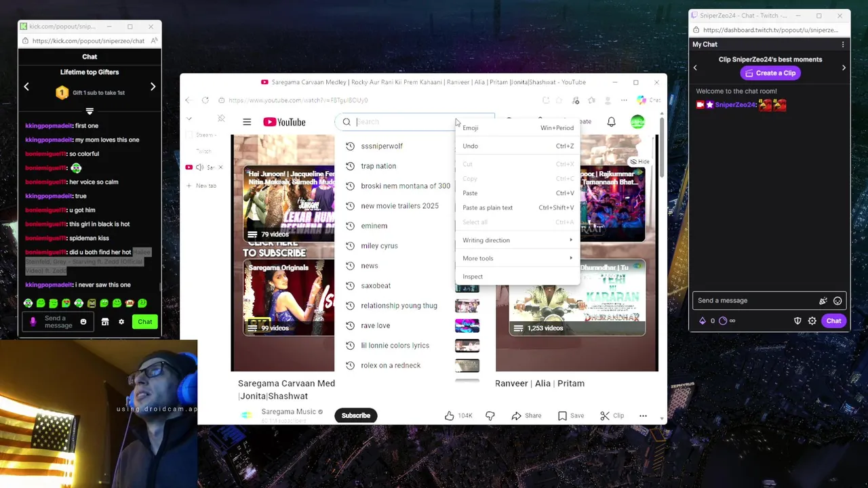
Task: Reload the YouTube page
Action: tap(205, 100)
